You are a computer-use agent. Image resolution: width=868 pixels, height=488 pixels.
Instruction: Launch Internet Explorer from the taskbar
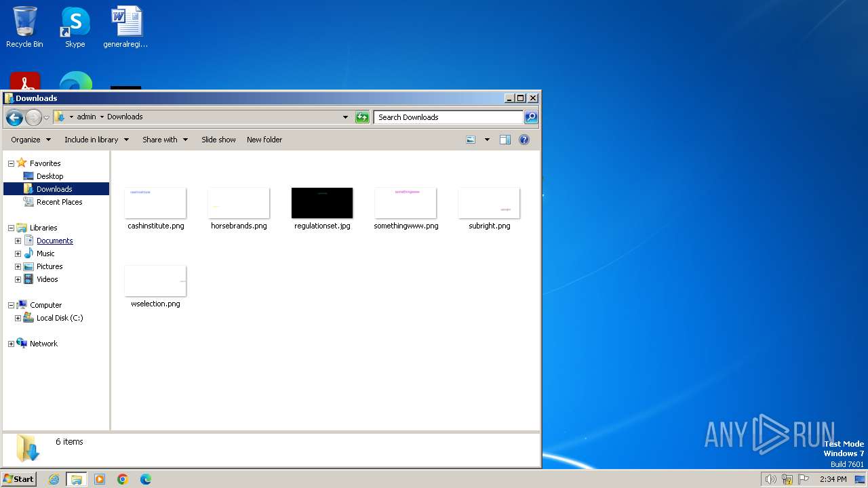tap(54, 479)
